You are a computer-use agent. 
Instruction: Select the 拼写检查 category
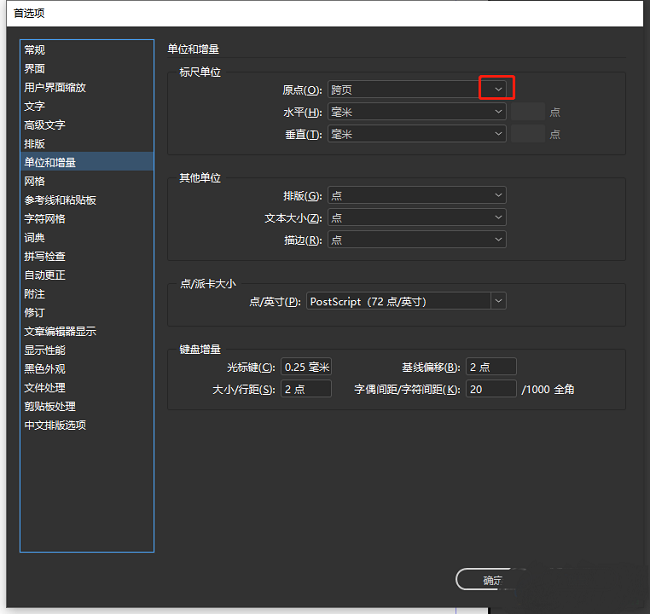(45, 256)
